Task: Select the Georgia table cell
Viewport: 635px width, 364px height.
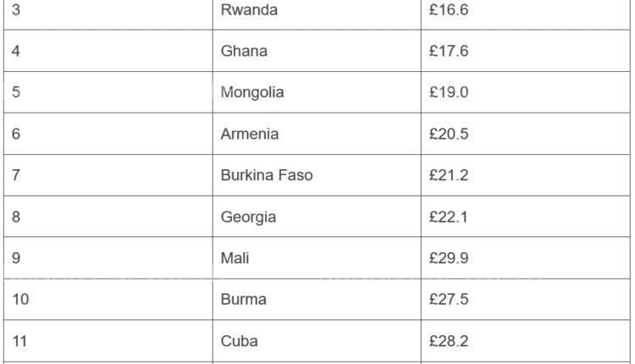Action: 248,217
